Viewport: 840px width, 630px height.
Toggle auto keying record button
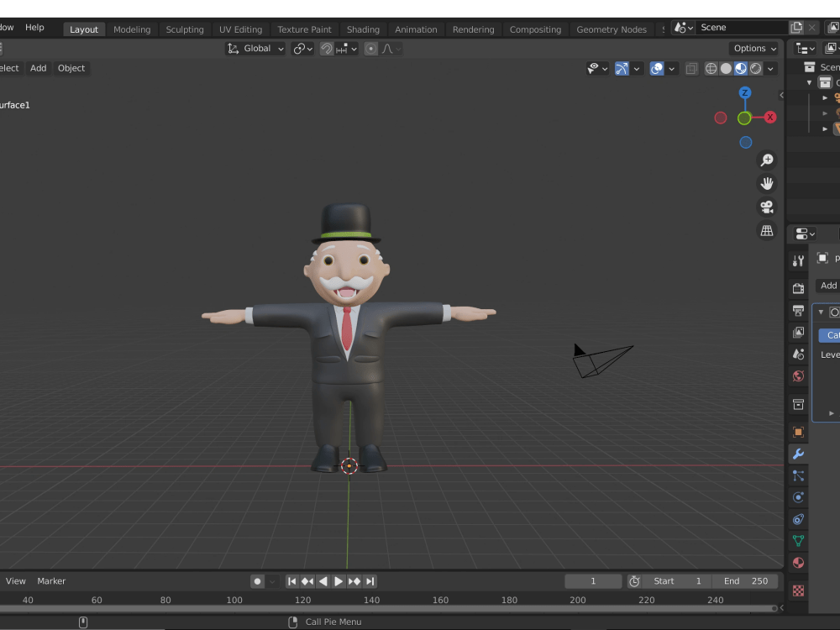[258, 581]
